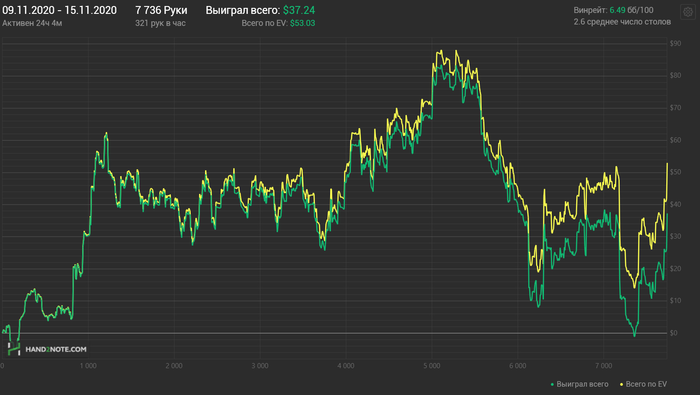Click the 7 000 x-axis label

(x=604, y=366)
